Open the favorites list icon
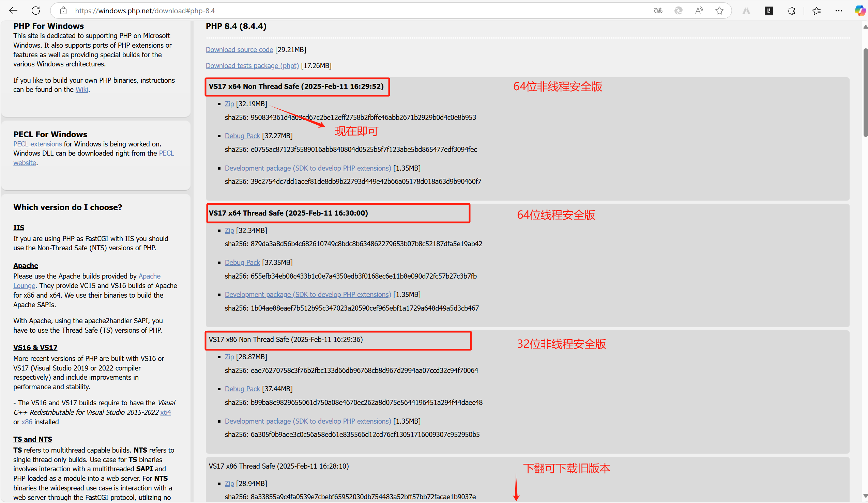 [817, 10]
